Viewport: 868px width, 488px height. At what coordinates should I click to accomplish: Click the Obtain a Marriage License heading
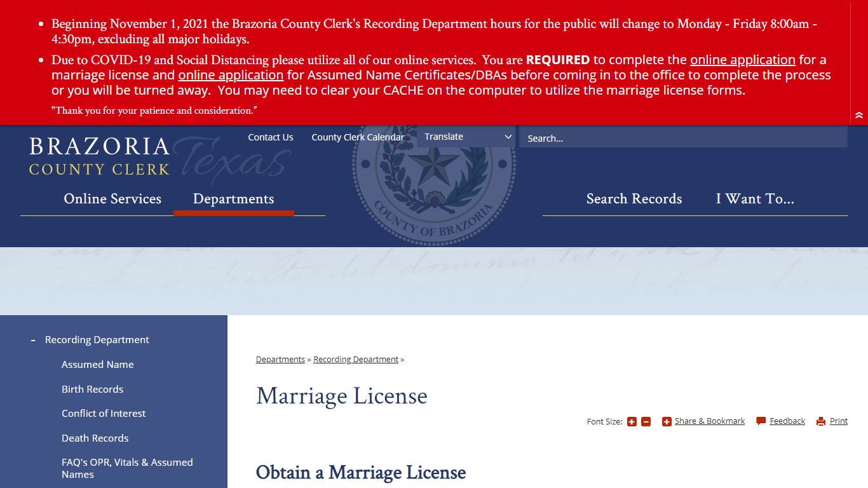tap(361, 473)
